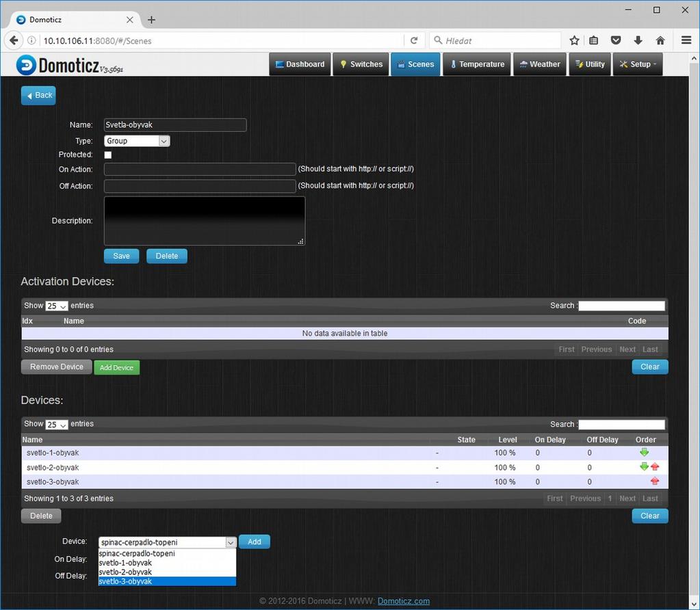Open the Device dropdown selector
This screenshot has height=610, width=700.
pyautogui.click(x=168, y=542)
